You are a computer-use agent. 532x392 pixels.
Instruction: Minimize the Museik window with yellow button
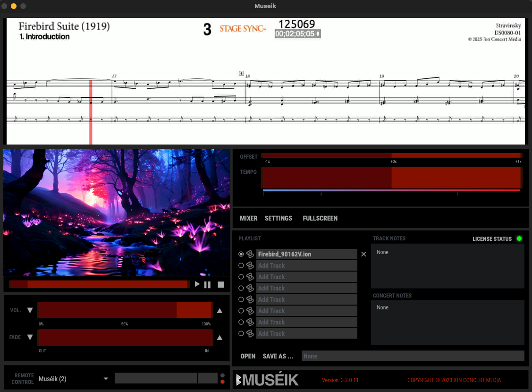(14, 6)
